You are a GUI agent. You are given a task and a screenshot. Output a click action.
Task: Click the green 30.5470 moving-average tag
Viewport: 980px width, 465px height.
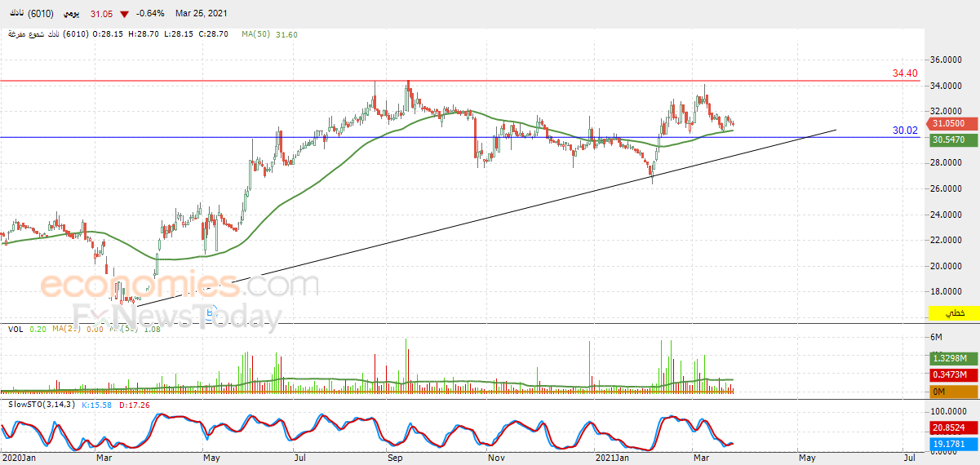[x=953, y=139]
